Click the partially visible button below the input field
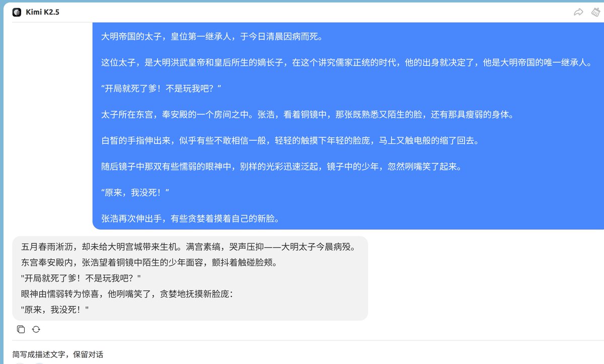Image resolution: width=604 pixels, height=364 pixels. pos(20,362)
